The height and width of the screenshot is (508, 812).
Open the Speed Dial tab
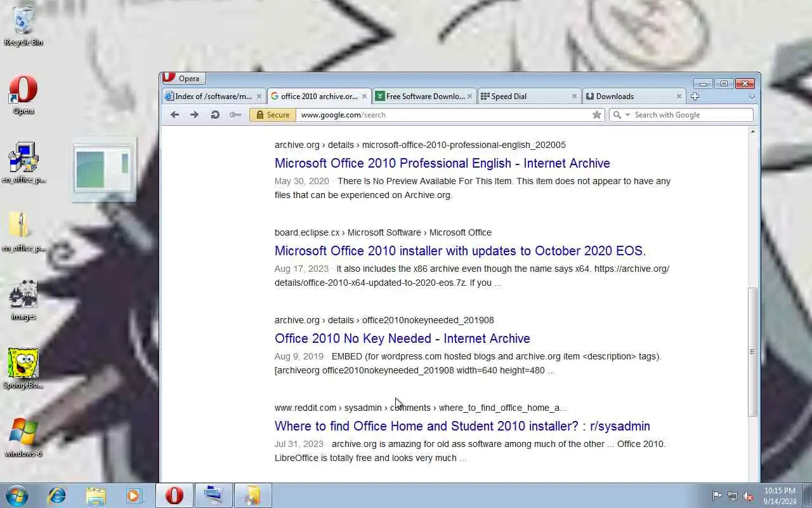[529, 97]
